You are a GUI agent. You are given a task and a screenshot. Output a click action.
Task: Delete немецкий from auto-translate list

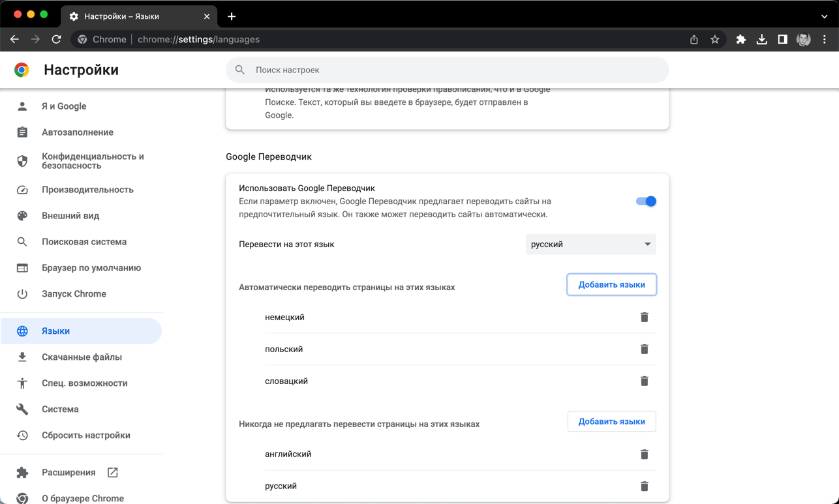click(x=644, y=318)
